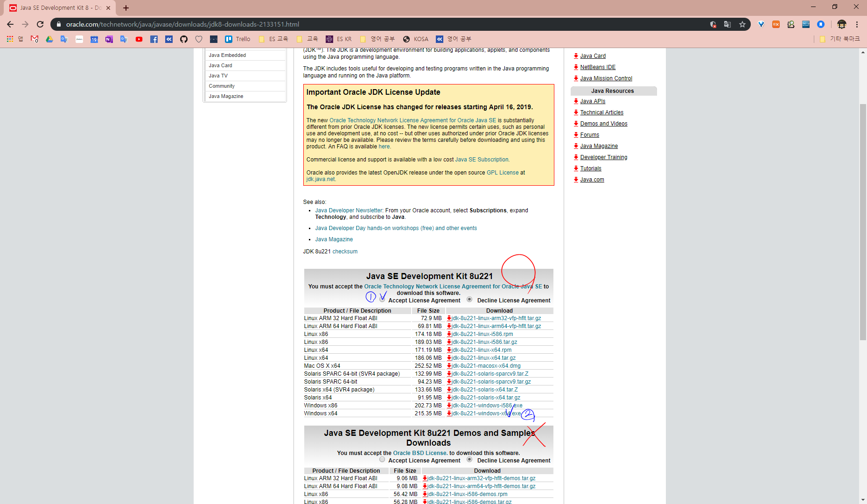This screenshot has height=504, width=867.
Task: Download jdk-8u221-linux-i586-demos.rpm
Action: (468, 494)
